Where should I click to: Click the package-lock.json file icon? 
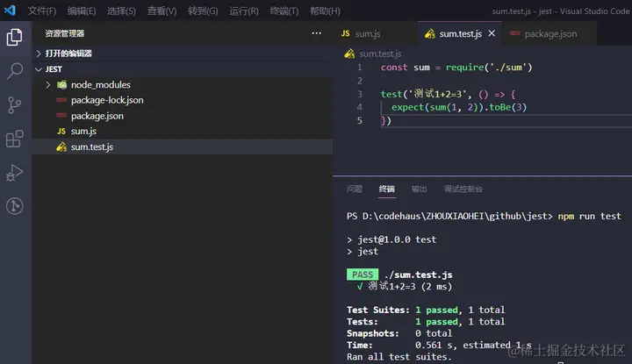(x=61, y=99)
